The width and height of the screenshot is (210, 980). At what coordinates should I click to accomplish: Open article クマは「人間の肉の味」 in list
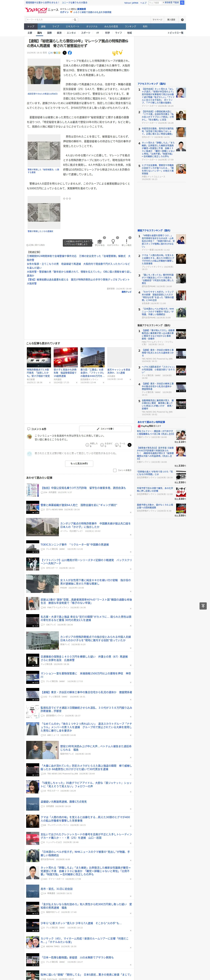click(x=85, y=819)
